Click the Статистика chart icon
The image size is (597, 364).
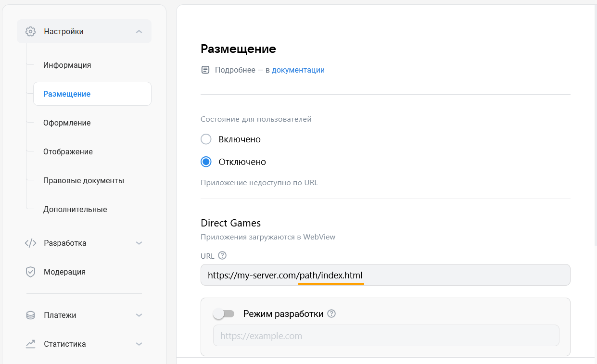pos(30,344)
